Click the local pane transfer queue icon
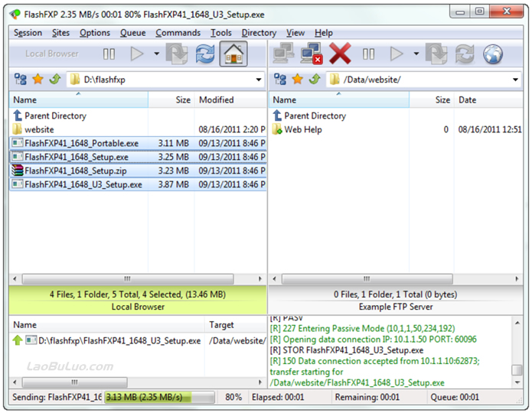Image resolution: width=532 pixels, height=413 pixels. (176, 54)
